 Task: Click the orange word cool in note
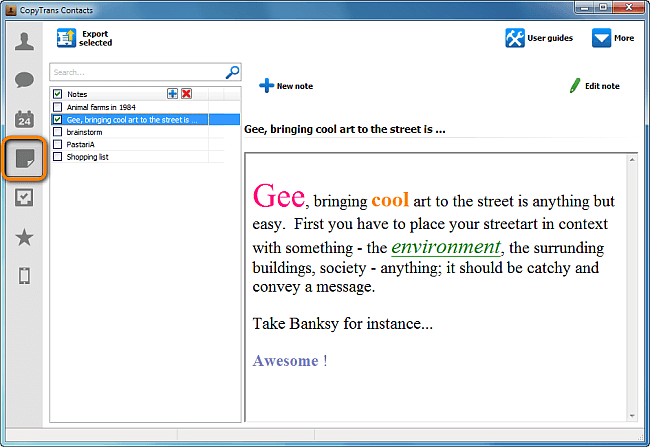[x=390, y=200]
